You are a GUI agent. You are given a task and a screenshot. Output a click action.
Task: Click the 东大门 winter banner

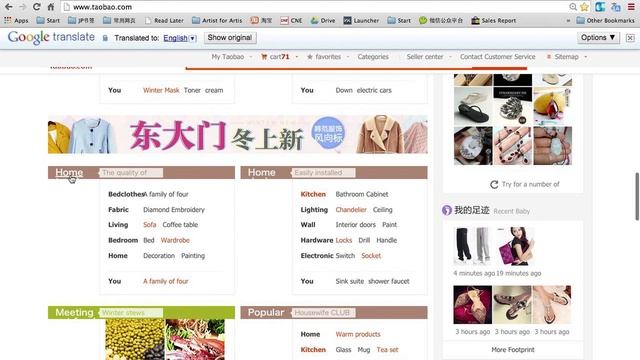(238, 135)
